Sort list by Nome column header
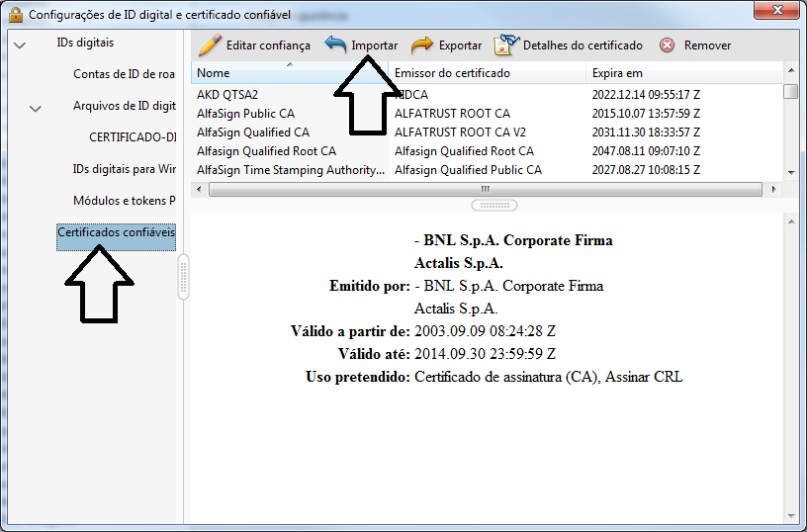The image size is (807, 532). point(289,73)
